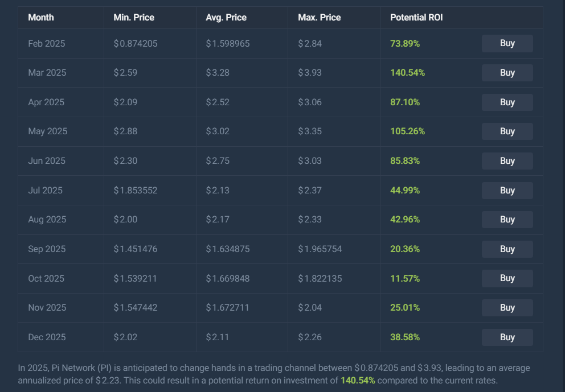This screenshot has width=565, height=392.
Task: Click the Month column header
Action: point(40,17)
